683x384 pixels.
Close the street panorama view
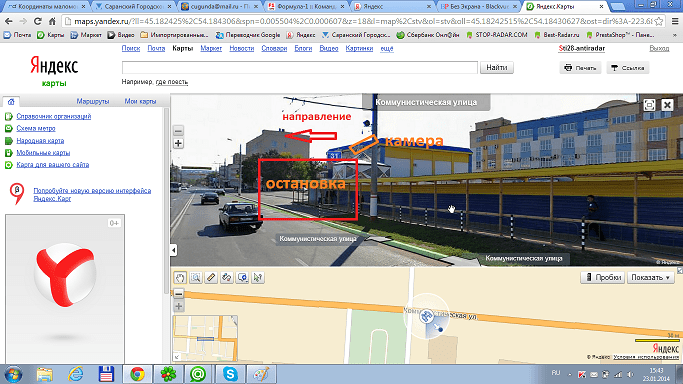667,105
